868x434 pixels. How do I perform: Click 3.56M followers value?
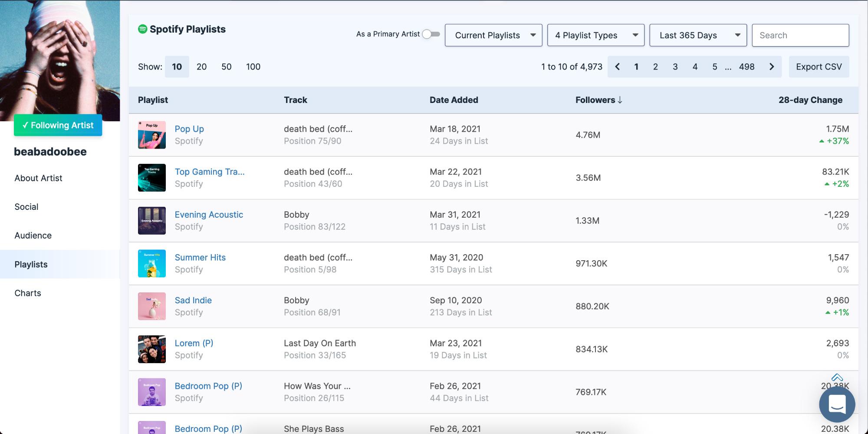pyautogui.click(x=588, y=178)
